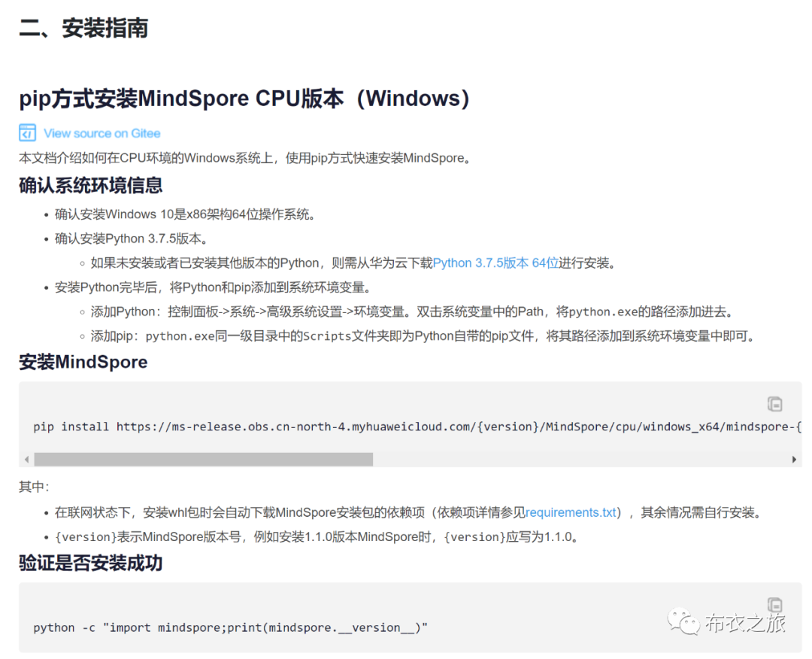Click the pip install command text

coord(417,427)
